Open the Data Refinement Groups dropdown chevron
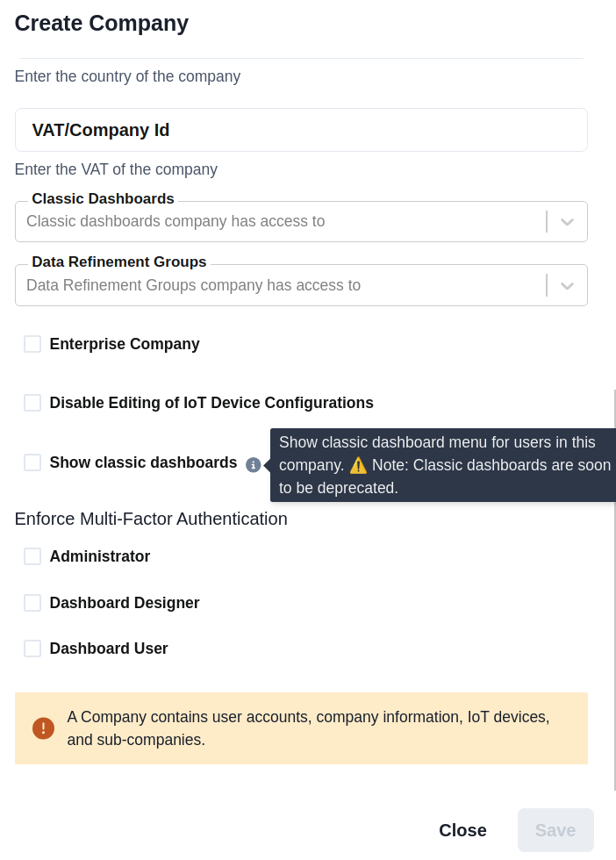The height and width of the screenshot is (860, 616). 567,285
